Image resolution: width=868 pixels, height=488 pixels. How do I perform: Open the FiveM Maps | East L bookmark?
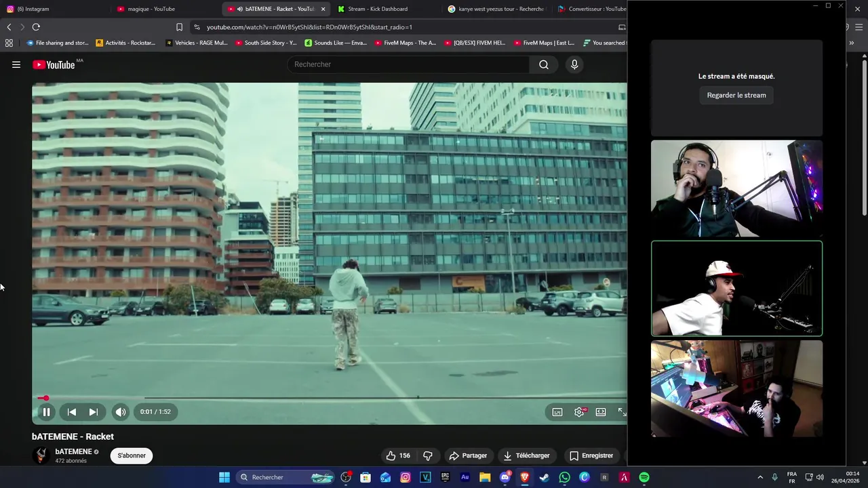pyautogui.click(x=545, y=43)
